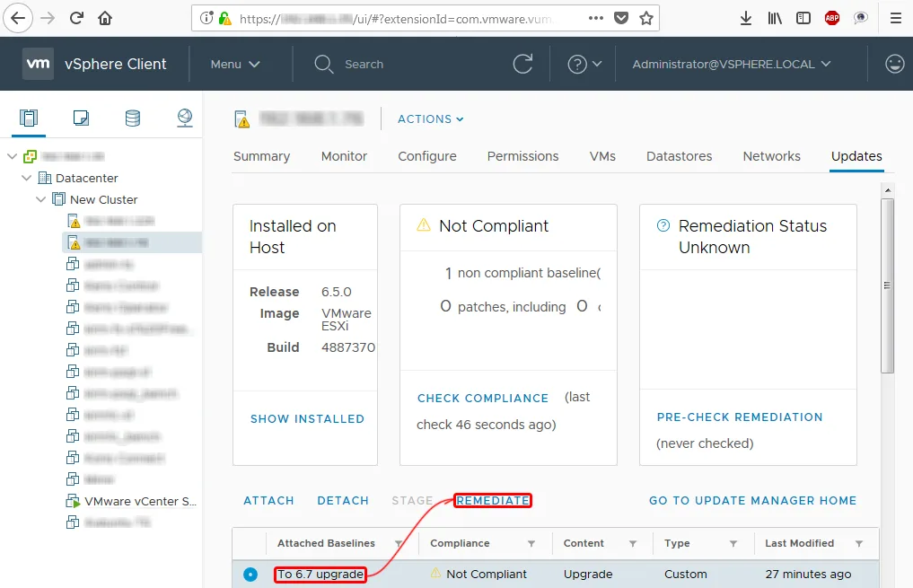Open the browser library icon

point(775,18)
